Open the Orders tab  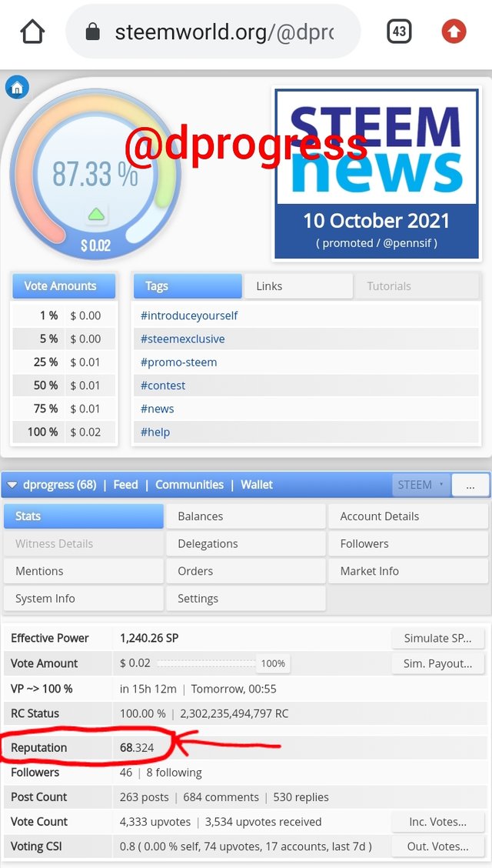246,571
